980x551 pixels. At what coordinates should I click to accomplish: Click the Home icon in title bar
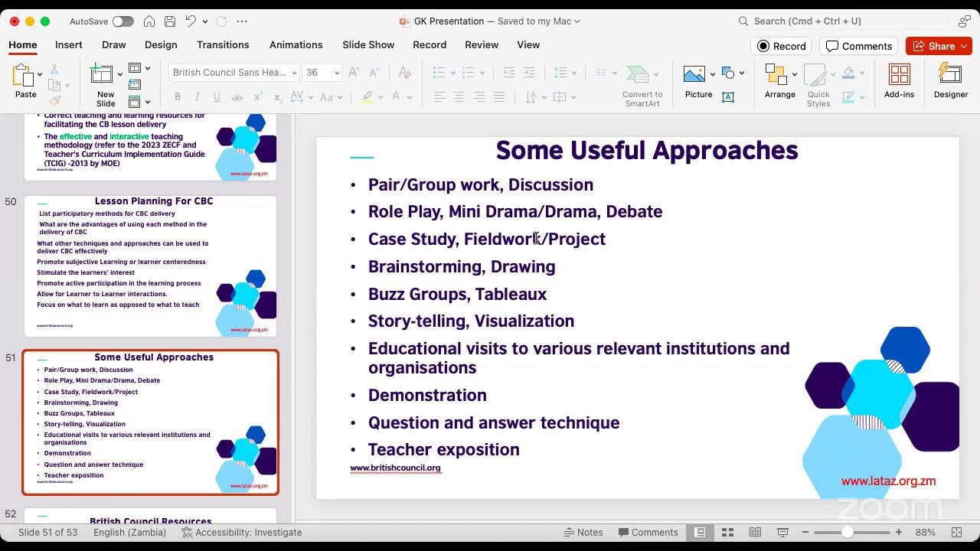[149, 21]
